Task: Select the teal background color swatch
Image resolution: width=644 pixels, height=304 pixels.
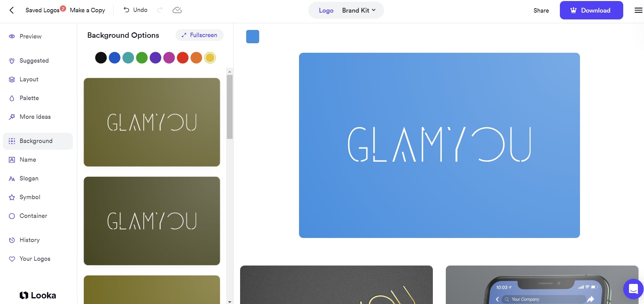Action: point(128,58)
